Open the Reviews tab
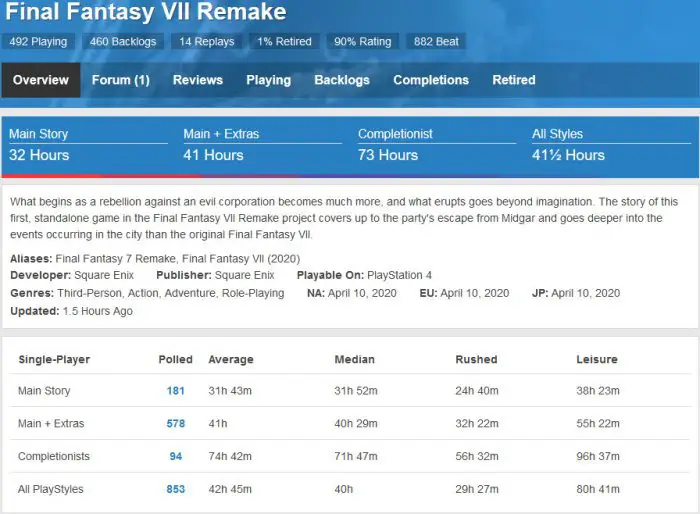 click(x=198, y=80)
